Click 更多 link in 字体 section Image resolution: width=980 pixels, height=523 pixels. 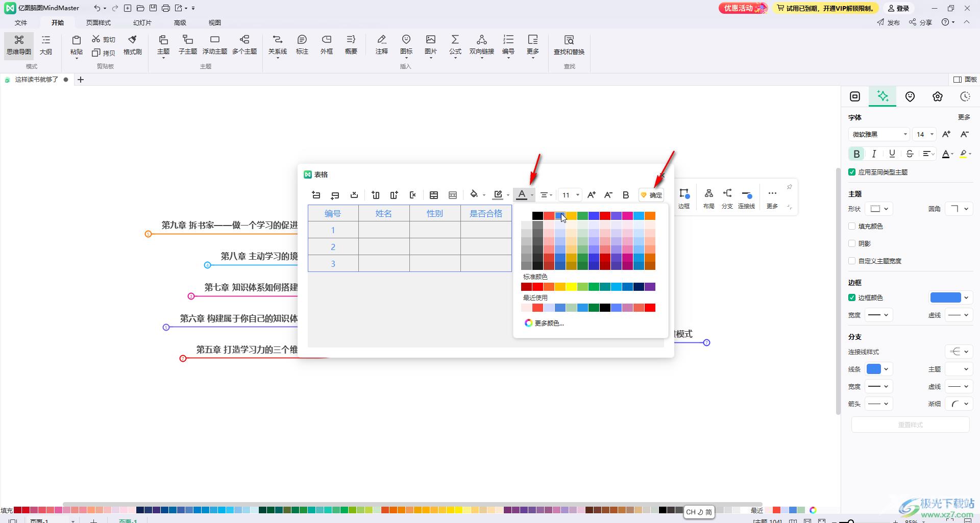tap(964, 117)
